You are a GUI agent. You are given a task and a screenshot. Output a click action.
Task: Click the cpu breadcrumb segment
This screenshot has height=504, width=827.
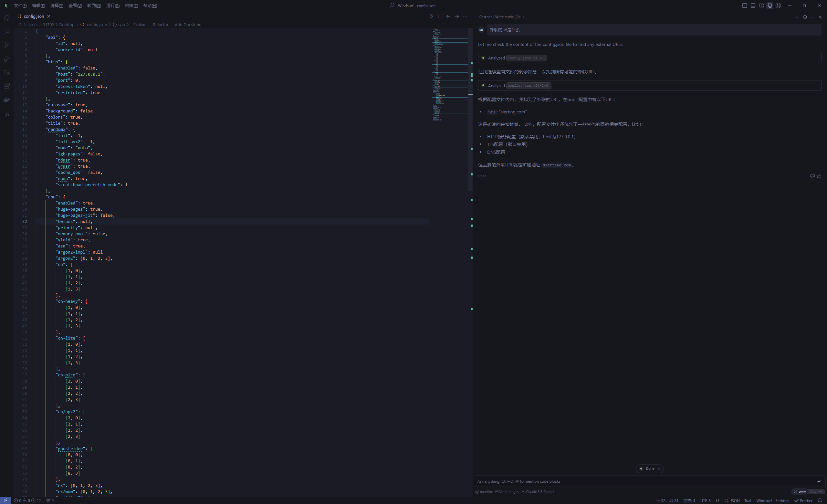(119, 25)
